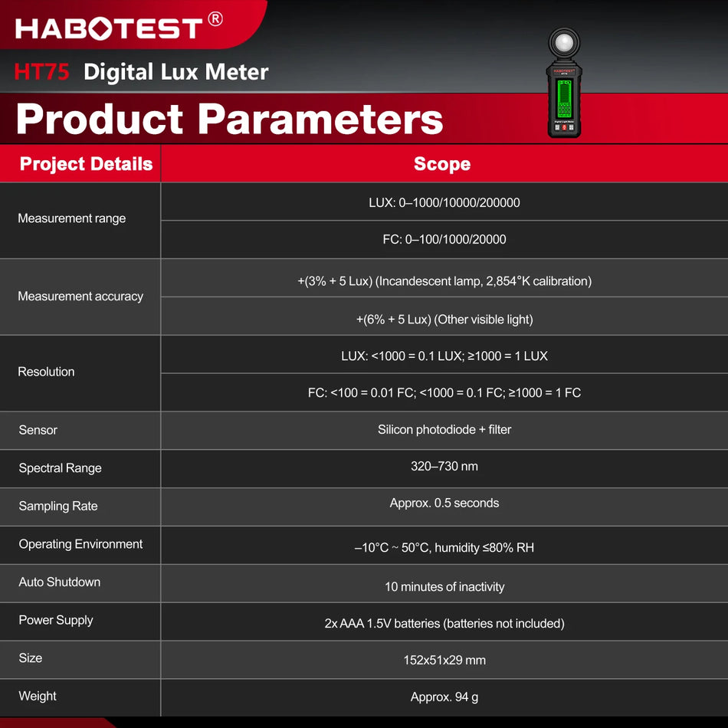The image size is (728, 728).
Task: Click the 2x AAA 1.5V batteries text
Action: click(444, 624)
